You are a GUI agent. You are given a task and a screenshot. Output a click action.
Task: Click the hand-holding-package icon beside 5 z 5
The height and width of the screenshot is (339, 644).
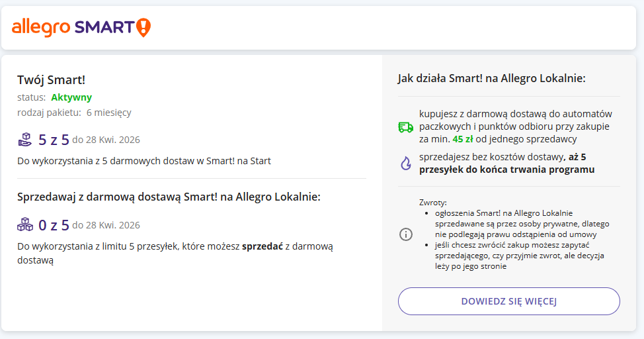coord(25,139)
